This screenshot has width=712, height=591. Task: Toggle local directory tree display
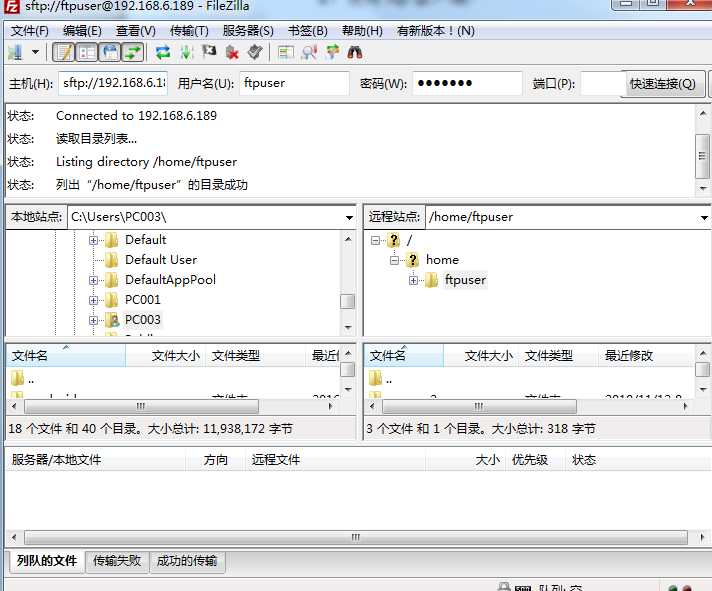coord(87,52)
